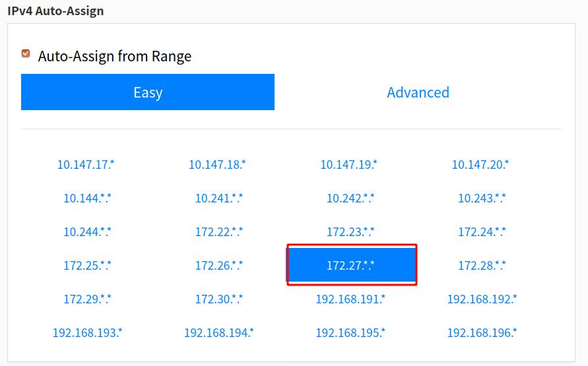588x366 pixels.
Task: Choose the 10.147.18.* range
Action: pos(218,165)
